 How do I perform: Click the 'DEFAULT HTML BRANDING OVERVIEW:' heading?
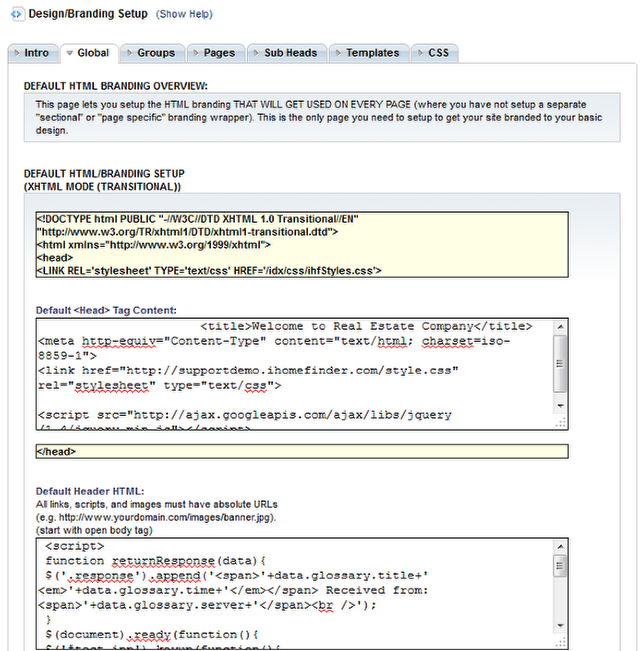[116, 86]
